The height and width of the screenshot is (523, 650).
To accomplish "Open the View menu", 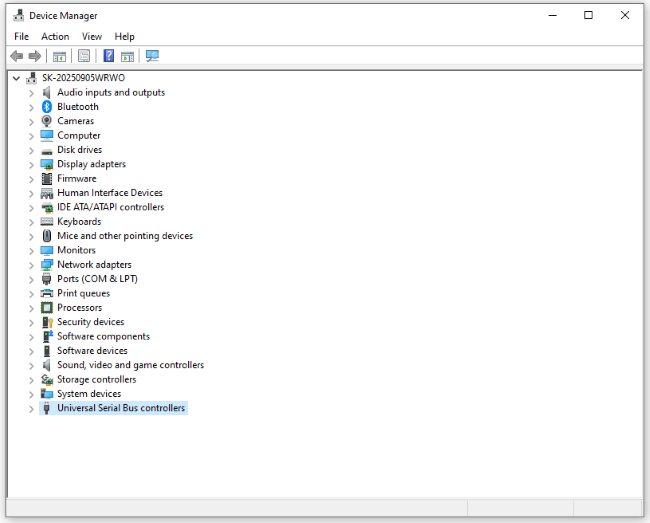I will 92,36.
